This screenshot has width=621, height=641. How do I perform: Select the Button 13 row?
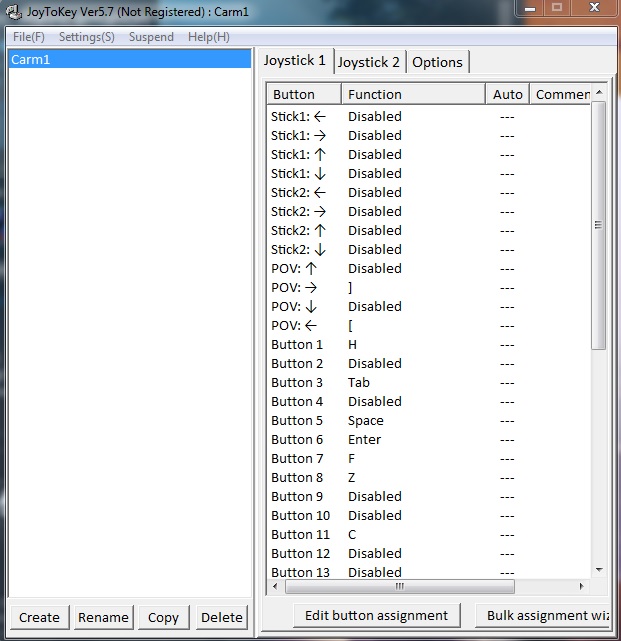(429, 572)
